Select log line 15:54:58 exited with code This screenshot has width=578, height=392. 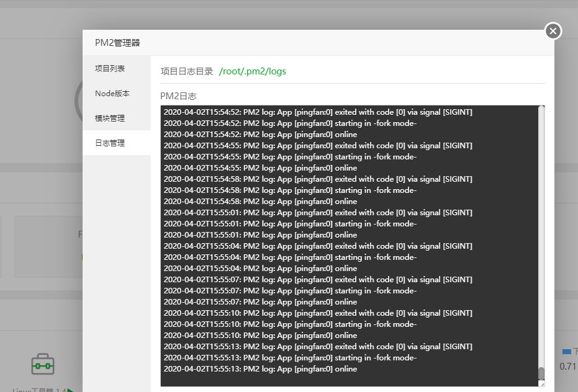318,179
